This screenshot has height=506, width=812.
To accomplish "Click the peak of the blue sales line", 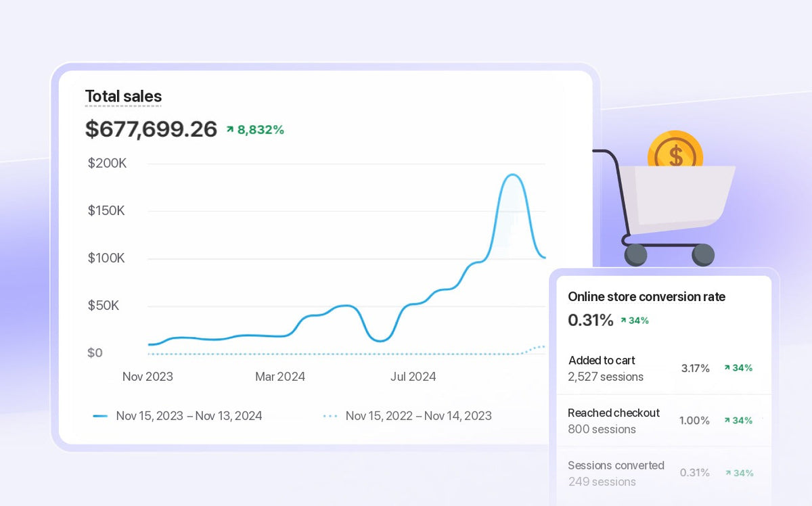I will (513, 175).
